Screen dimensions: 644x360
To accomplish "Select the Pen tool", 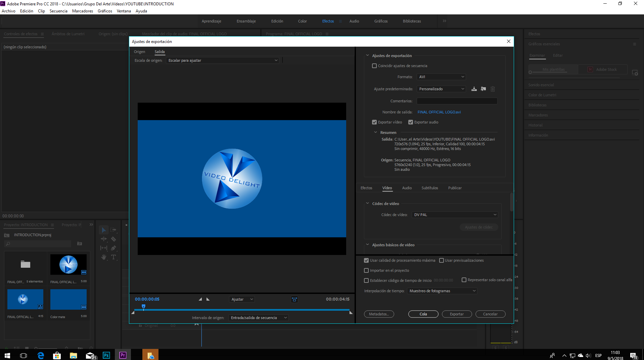I will click(113, 248).
